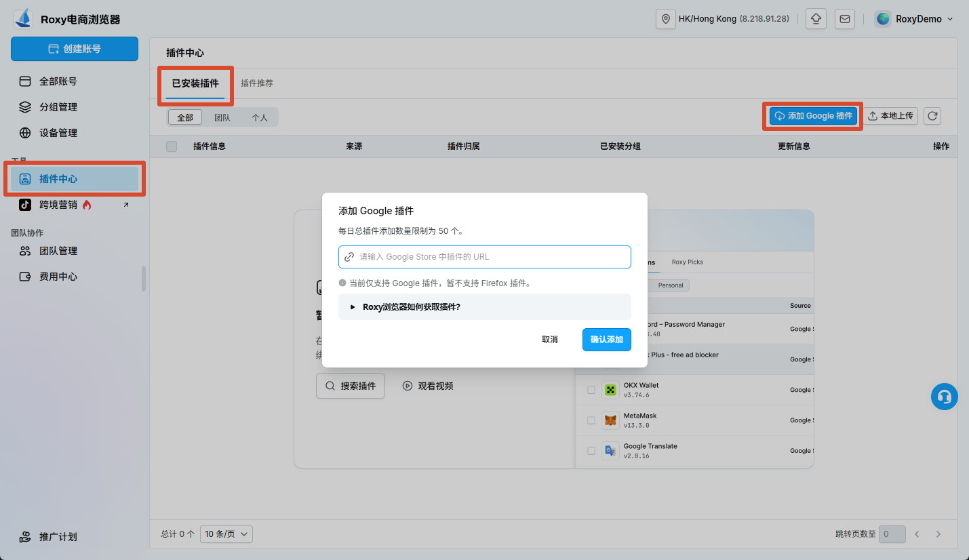Click the 插件信息 column header
Image resolution: width=969 pixels, height=560 pixels.
pyautogui.click(x=210, y=146)
